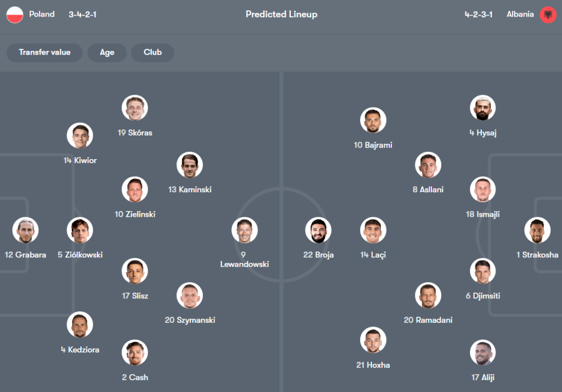Click the 14 Kiwior name label

[x=80, y=160]
